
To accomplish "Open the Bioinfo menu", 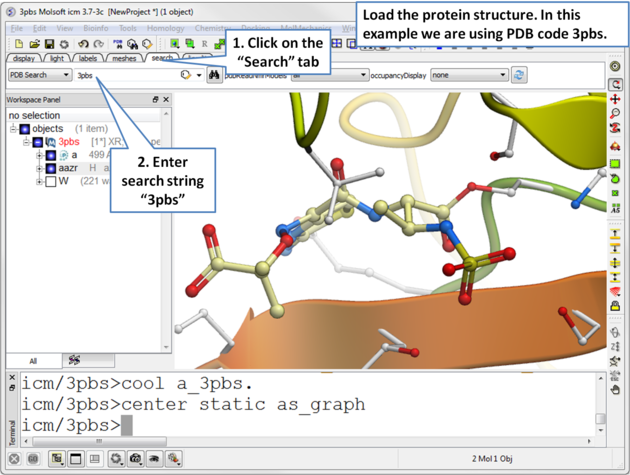I will pyautogui.click(x=96, y=29).
